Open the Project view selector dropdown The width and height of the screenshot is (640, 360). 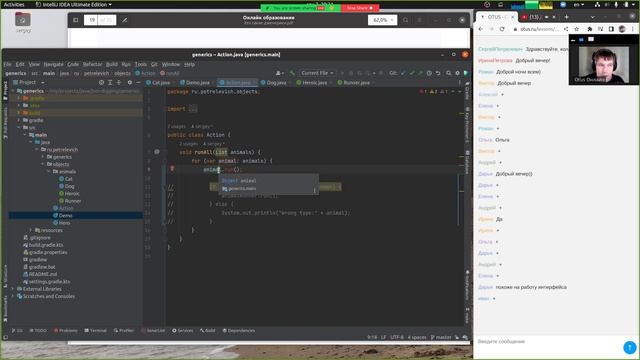coord(31,82)
